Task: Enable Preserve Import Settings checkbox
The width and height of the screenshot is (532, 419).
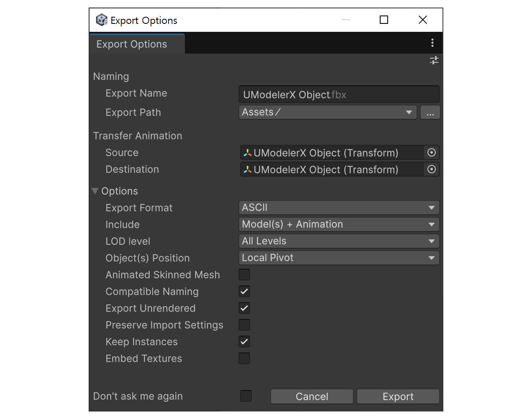Action: tap(244, 325)
